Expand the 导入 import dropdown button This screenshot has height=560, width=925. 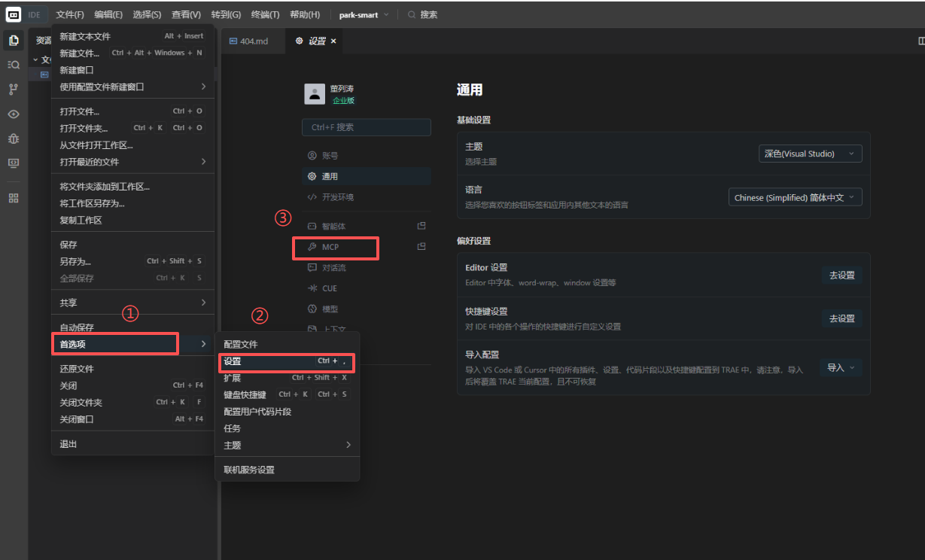pyautogui.click(x=841, y=368)
